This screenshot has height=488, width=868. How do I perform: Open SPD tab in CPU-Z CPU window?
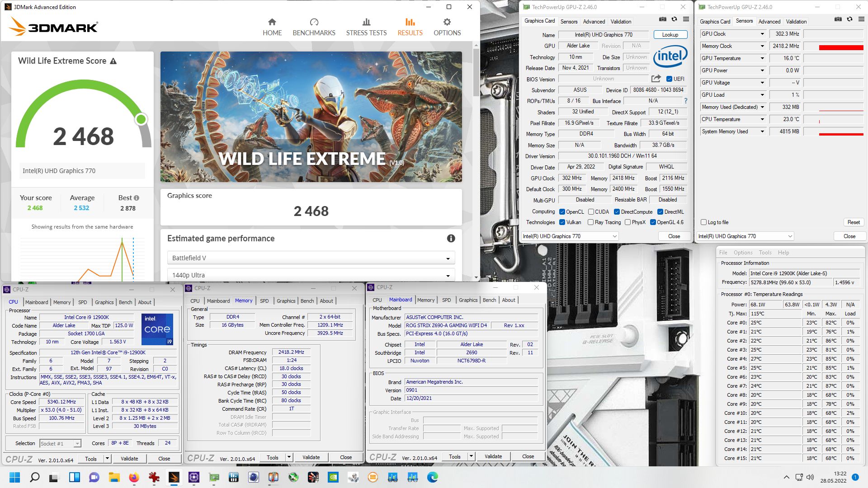(x=82, y=302)
